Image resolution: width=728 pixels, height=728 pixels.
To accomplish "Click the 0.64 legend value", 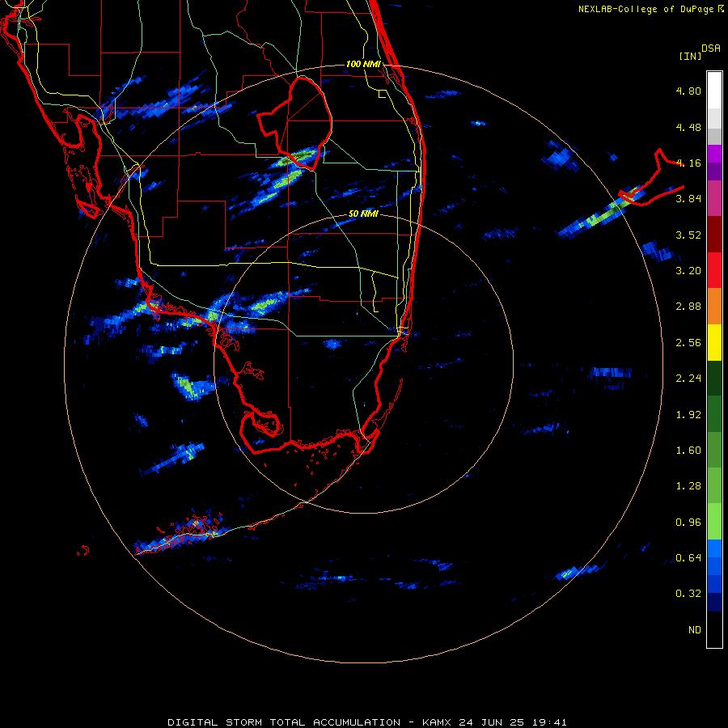I will 688,558.
